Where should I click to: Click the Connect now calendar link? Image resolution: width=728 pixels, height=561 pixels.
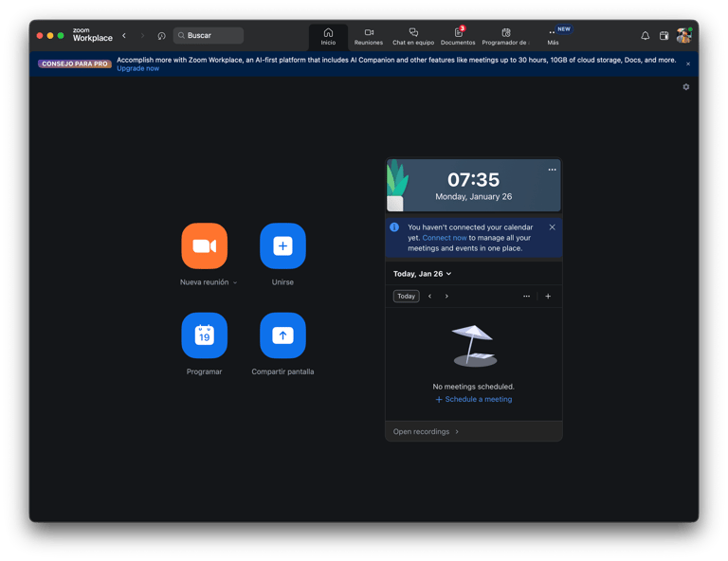point(445,238)
